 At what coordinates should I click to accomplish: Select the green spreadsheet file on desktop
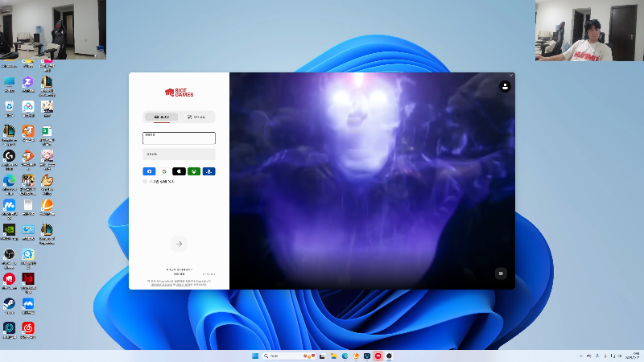click(47, 134)
